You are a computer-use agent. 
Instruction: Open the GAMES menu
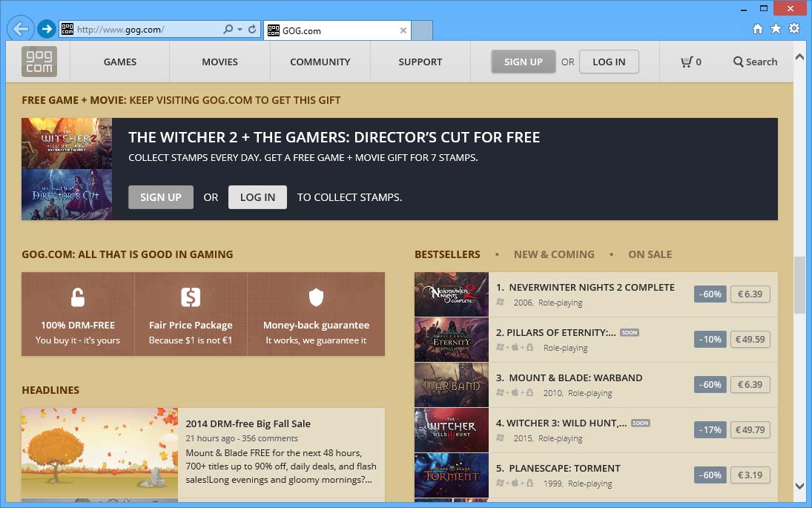pos(119,62)
